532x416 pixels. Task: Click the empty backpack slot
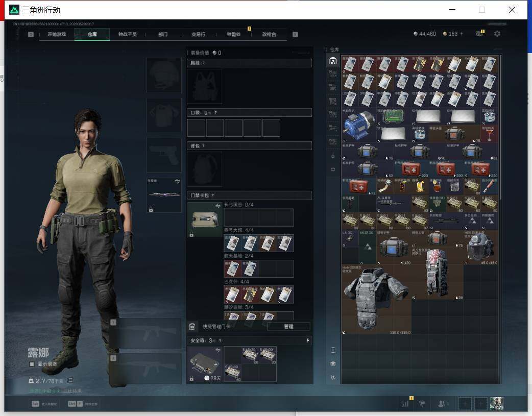[x=205, y=169]
